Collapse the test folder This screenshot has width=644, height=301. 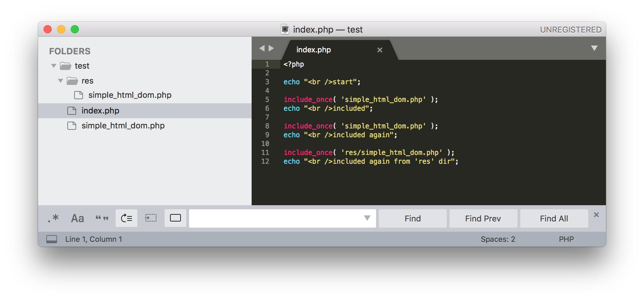[x=54, y=66]
